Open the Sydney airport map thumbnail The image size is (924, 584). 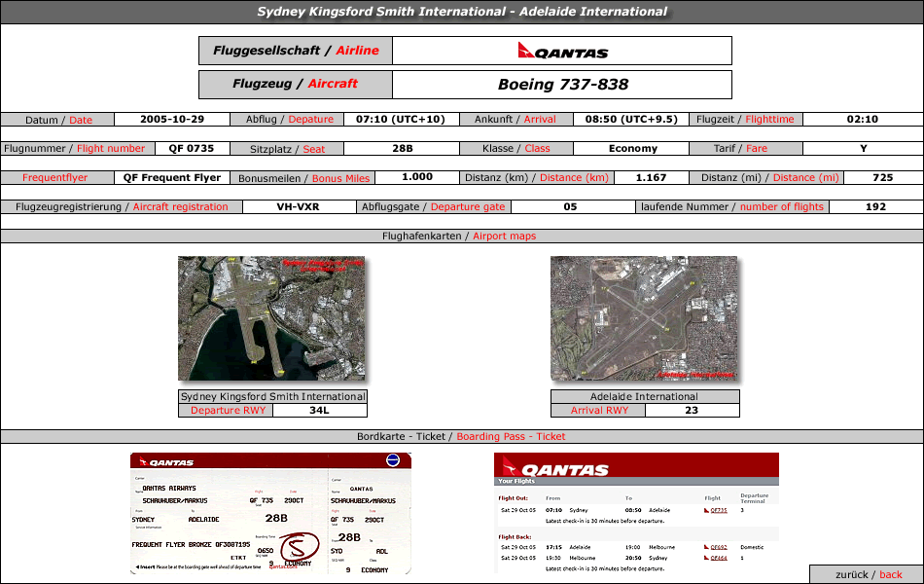pyautogui.click(x=271, y=318)
